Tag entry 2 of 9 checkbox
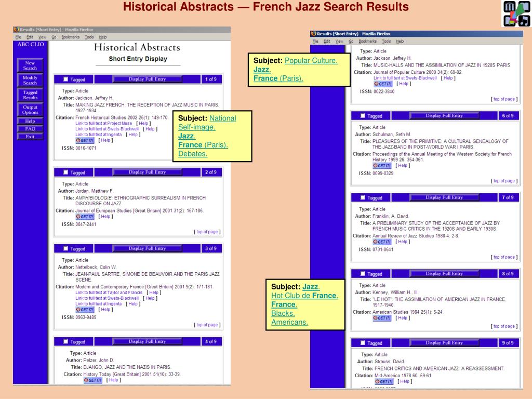The height and width of the screenshot is (399, 532). coord(66,172)
